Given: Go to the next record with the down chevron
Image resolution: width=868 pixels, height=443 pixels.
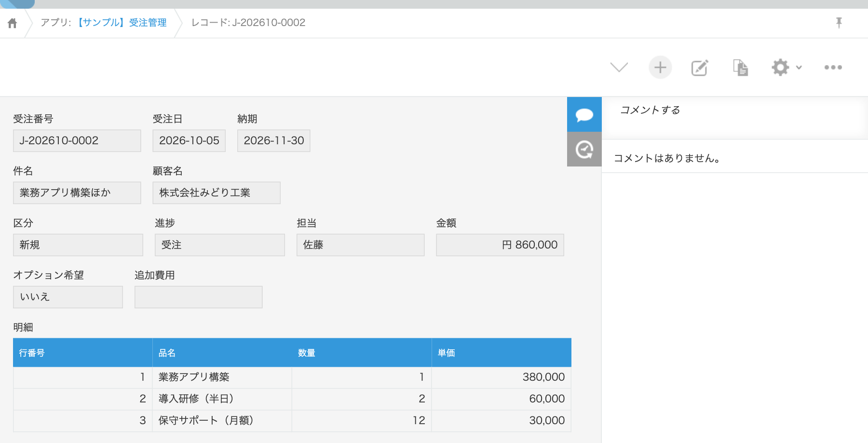Looking at the screenshot, I should (619, 67).
